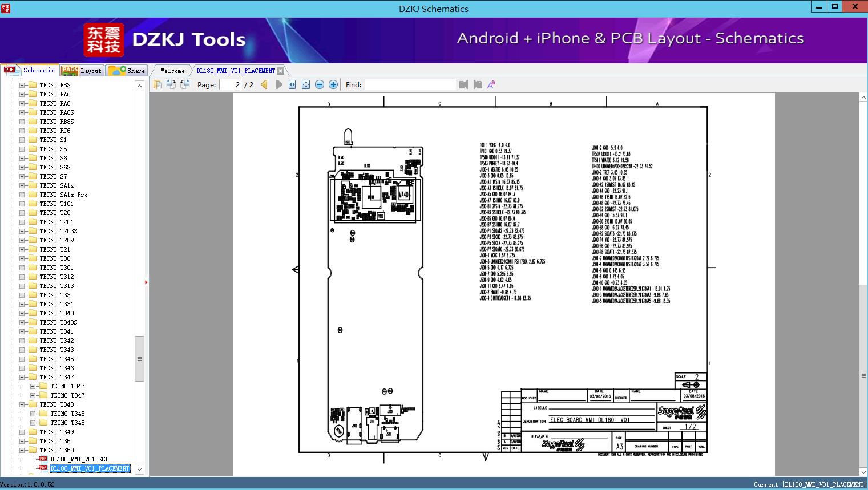Select TECNO T340S in the tree
The height and width of the screenshot is (490, 868).
click(x=59, y=322)
